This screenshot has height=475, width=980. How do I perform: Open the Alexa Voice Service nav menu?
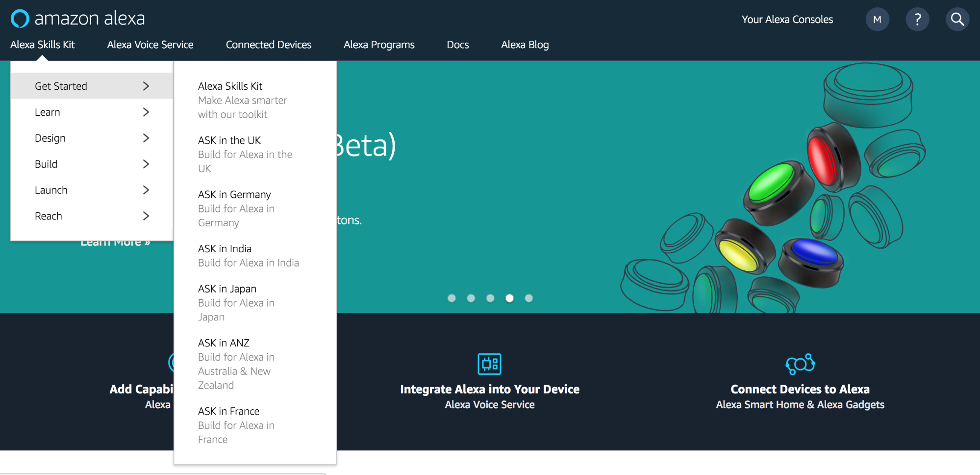[150, 45]
